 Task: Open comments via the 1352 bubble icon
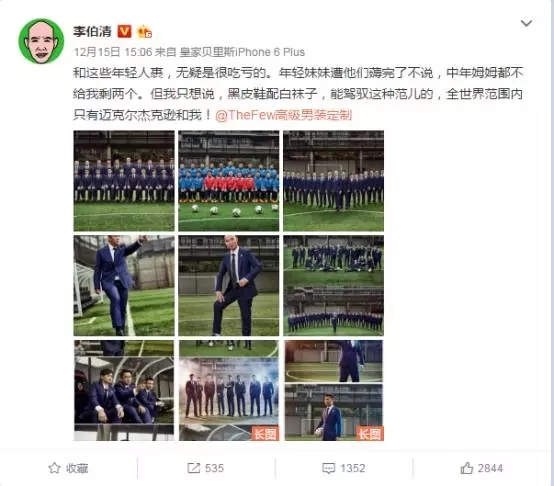(329, 468)
